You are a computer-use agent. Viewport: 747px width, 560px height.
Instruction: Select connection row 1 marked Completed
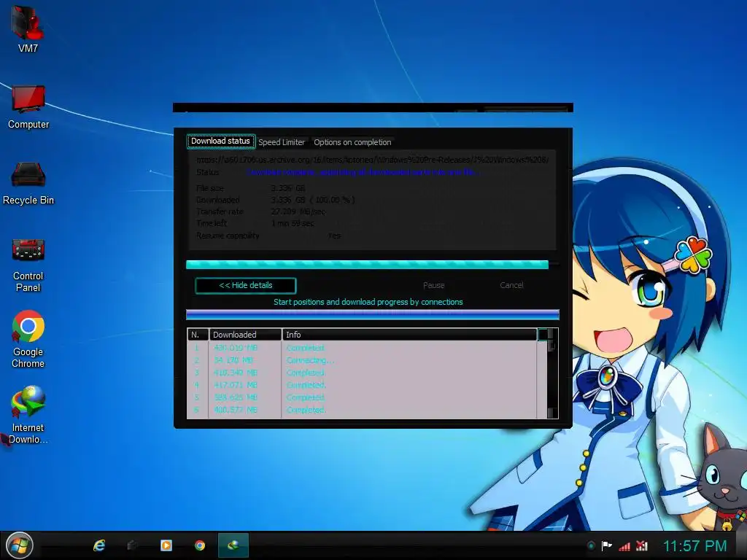362,348
